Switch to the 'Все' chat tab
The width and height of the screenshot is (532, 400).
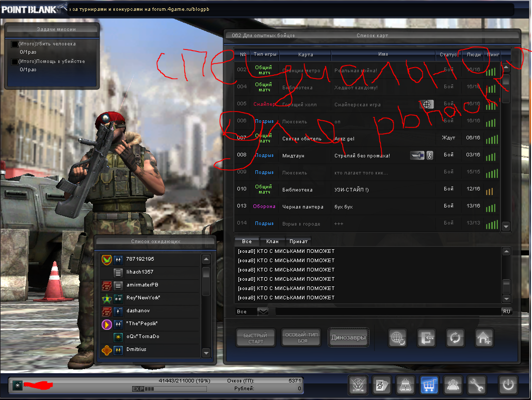click(247, 242)
